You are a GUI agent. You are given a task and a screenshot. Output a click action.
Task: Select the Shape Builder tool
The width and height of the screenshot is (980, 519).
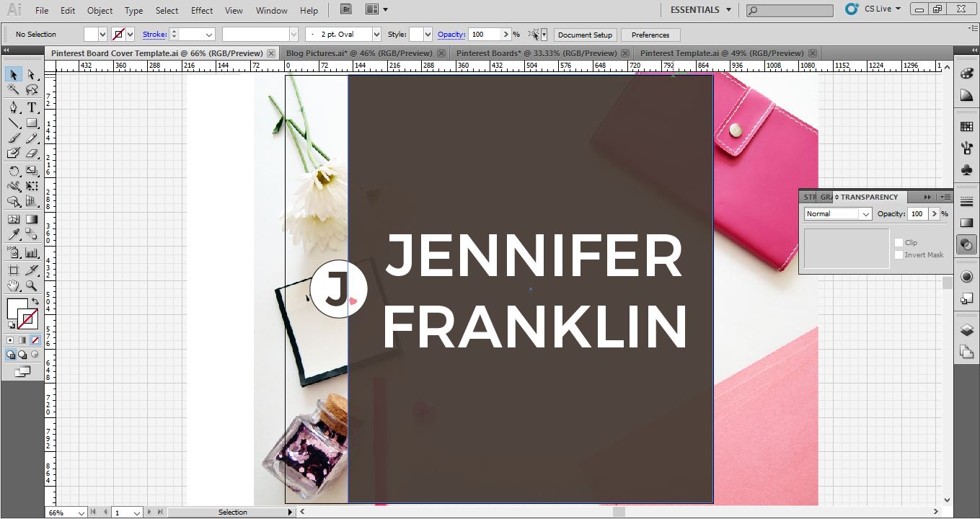pyautogui.click(x=14, y=201)
